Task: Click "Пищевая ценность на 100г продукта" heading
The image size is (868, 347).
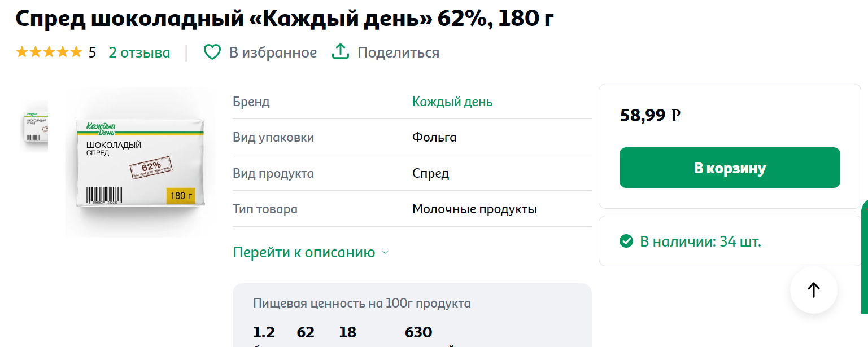Action: 361,303
